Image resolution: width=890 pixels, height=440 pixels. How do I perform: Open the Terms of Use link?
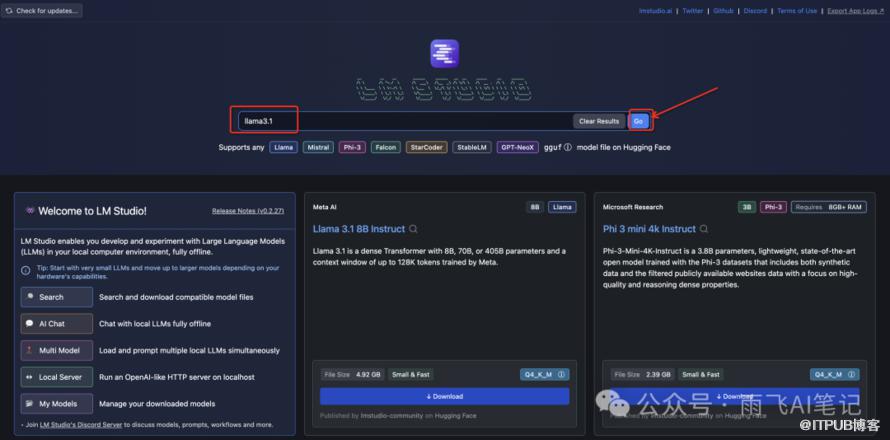(x=797, y=11)
